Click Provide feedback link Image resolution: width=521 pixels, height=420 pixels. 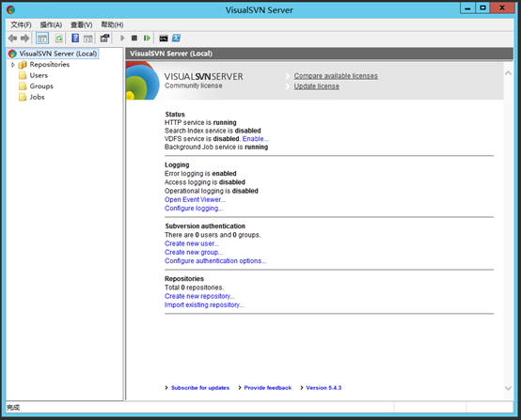point(267,388)
